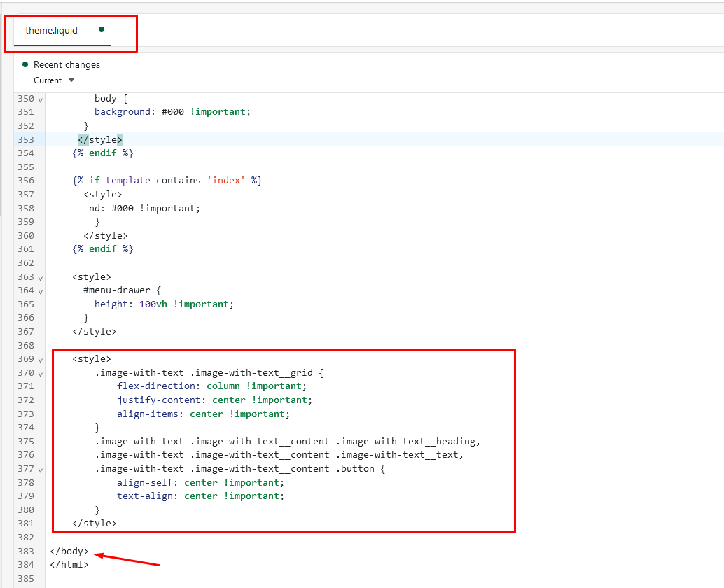Collapse the code fold at line 350
This screenshot has height=588, width=724.
point(41,99)
